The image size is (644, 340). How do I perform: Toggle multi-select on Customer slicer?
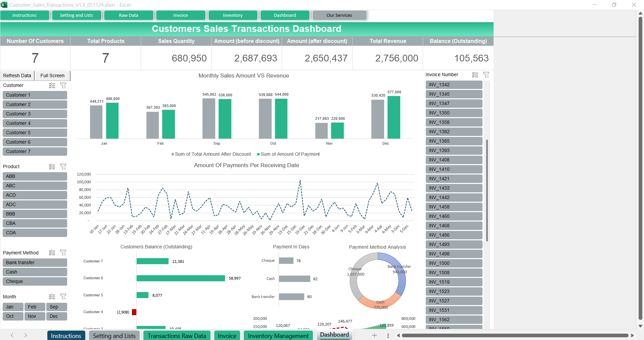(x=52, y=86)
